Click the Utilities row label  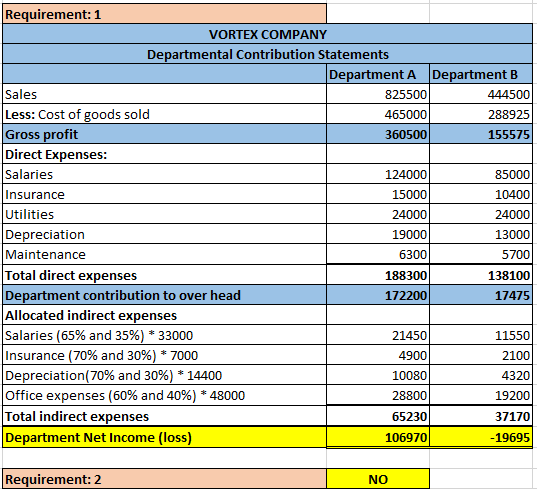click(x=164, y=214)
